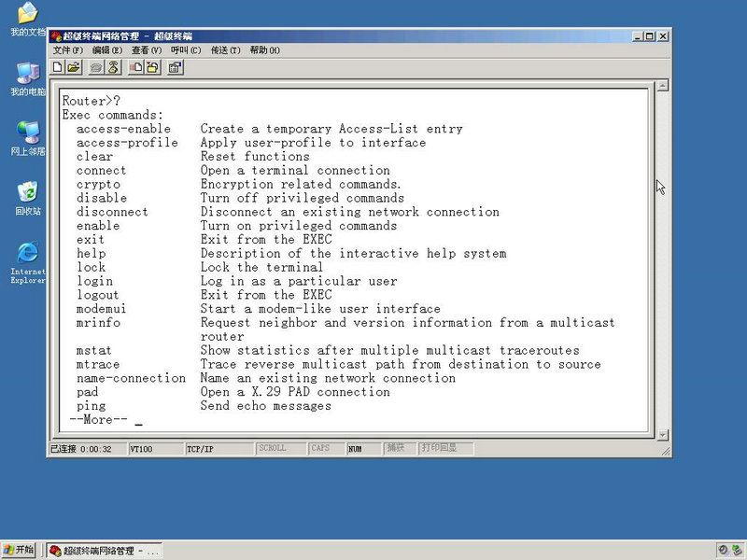Click the 'disable' command text

pos(102,198)
